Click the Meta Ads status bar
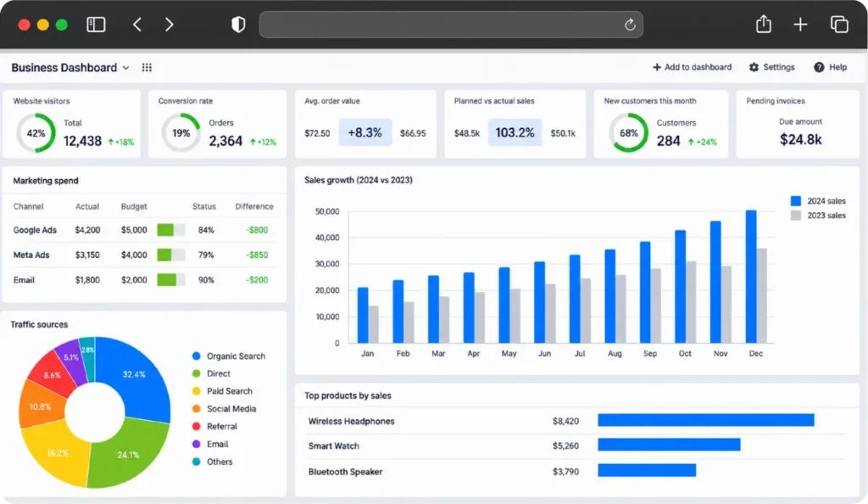Image resolution: width=868 pixels, height=504 pixels. [x=171, y=255]
